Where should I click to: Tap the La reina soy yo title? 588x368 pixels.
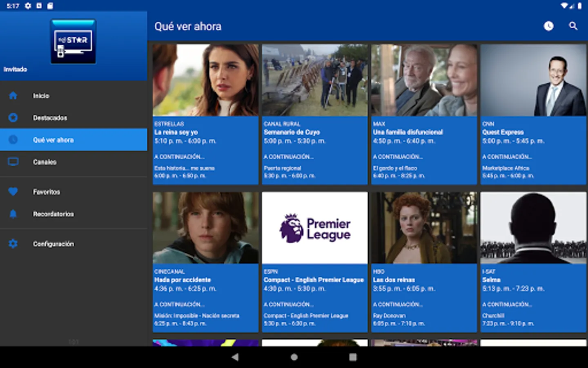pyautogui.click(x=176, y=132)
